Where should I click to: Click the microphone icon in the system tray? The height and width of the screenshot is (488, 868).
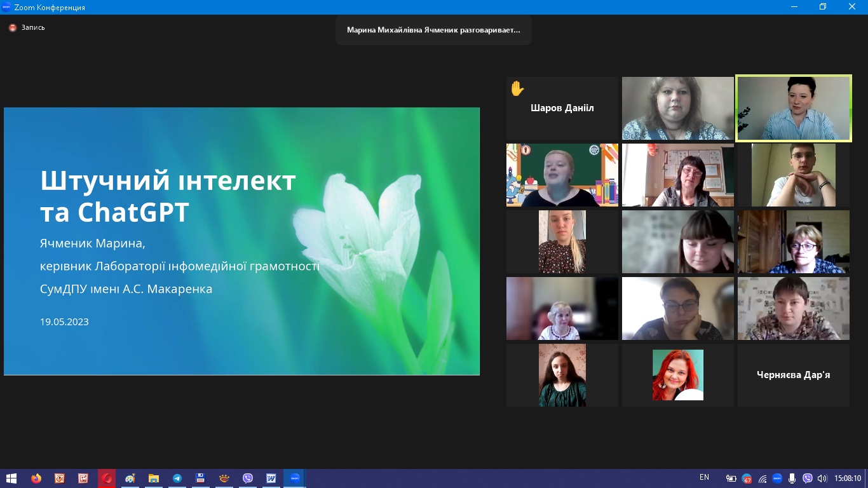coord(792,478)
